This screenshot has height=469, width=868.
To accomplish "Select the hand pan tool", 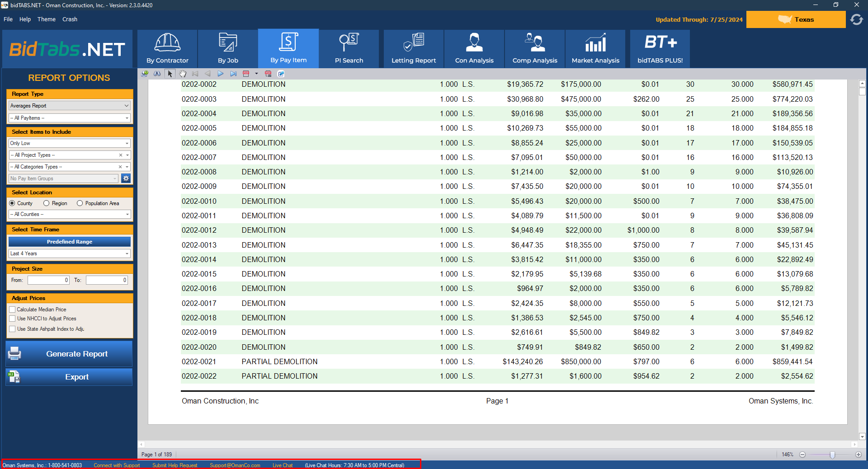I will point(183,74).
